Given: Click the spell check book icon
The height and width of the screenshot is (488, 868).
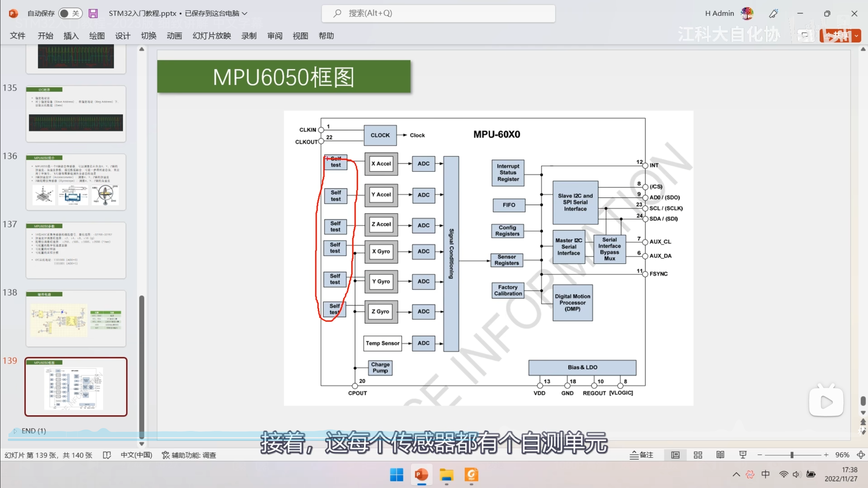Looking at the screenshot, I should point(107,455).
